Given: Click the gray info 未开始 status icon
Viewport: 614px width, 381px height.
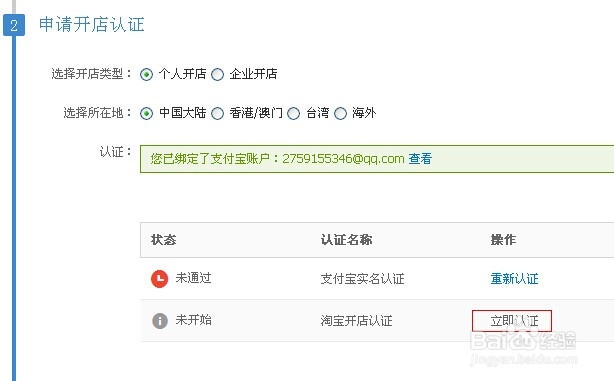Looking at the screenshot, I should click(160, 321).
